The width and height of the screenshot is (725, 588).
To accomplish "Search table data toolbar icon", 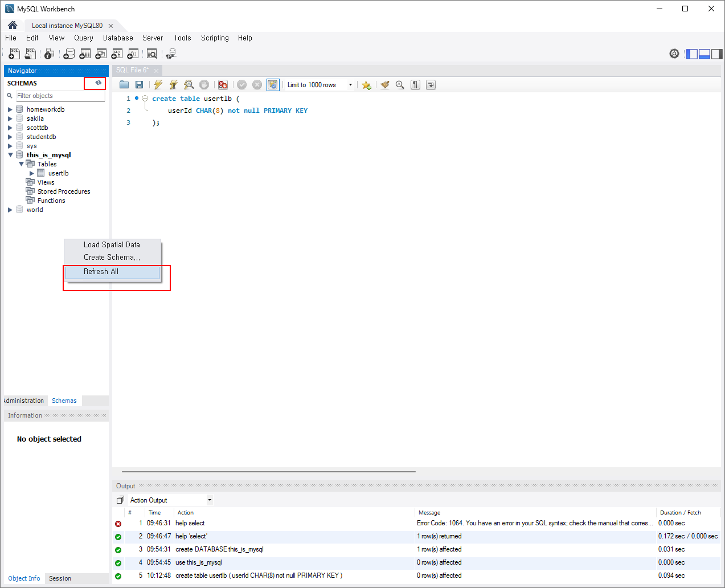I will point(152,54).
